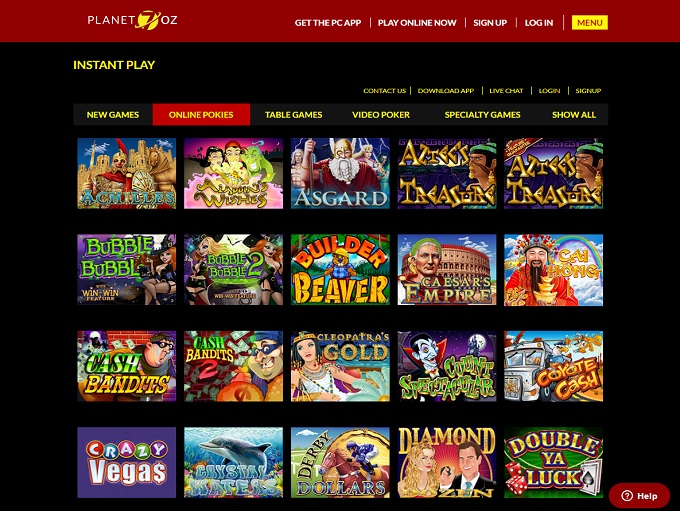This screenshot has width=680, height=511.
Task: Choose the Cai Hong game thumbnail
Action: point(553,270)
